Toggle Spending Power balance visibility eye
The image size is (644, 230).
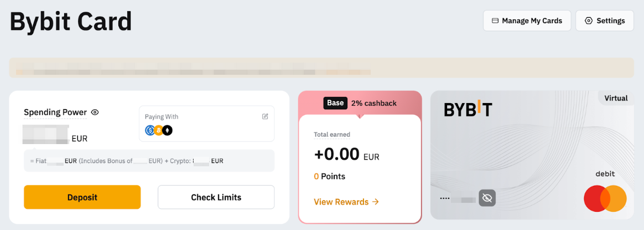click(x=95, y=112)
